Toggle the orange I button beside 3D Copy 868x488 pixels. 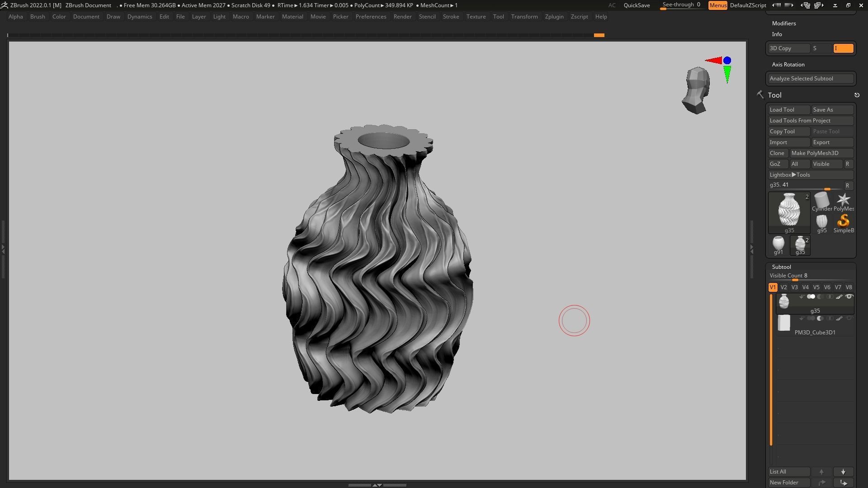843,48
